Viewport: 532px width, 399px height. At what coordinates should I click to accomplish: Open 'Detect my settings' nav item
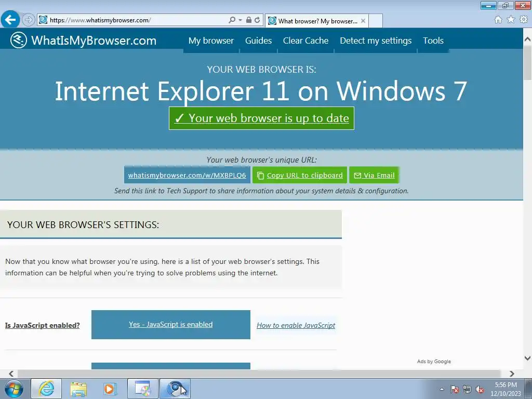[x=376, y=41]
